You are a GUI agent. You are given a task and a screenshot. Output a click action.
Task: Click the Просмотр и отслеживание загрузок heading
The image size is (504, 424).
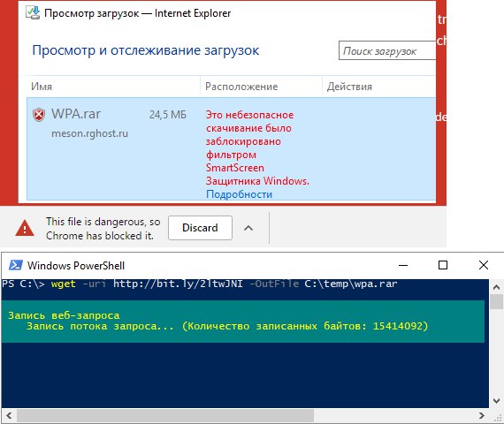point(146,50)
